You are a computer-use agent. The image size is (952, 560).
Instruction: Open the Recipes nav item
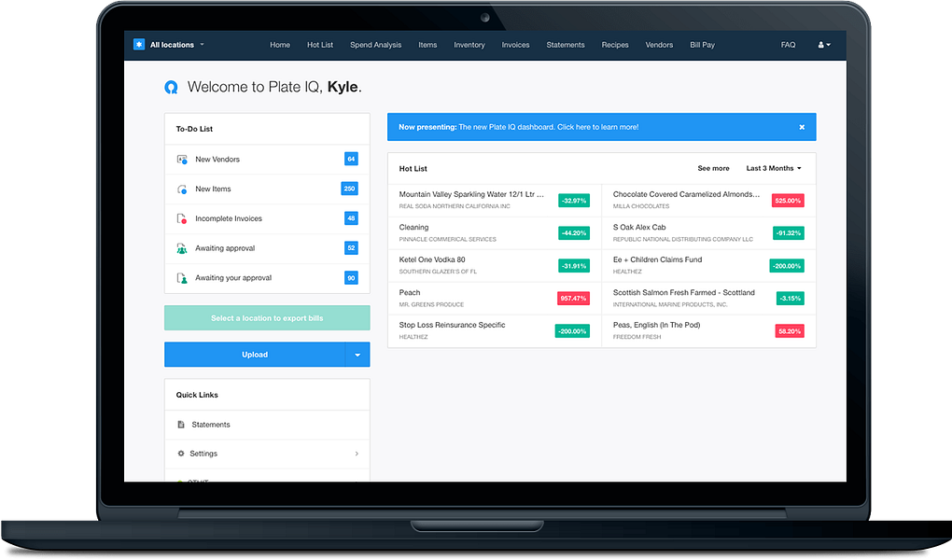click(615, 45)
